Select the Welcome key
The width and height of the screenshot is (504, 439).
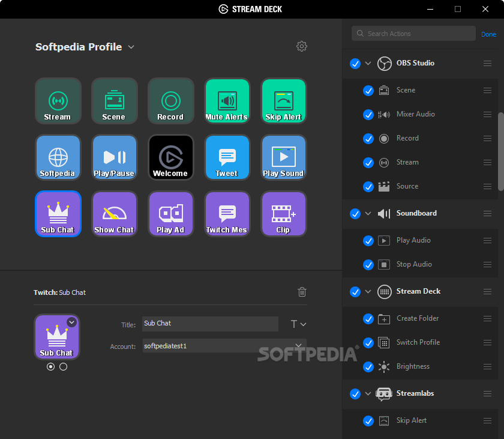[170, 157]
